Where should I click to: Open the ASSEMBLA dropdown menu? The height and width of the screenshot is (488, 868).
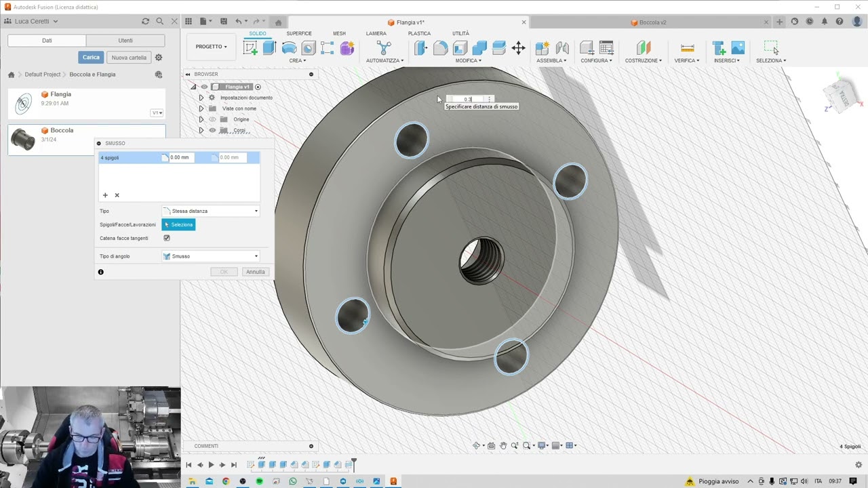tap(551, 60)
